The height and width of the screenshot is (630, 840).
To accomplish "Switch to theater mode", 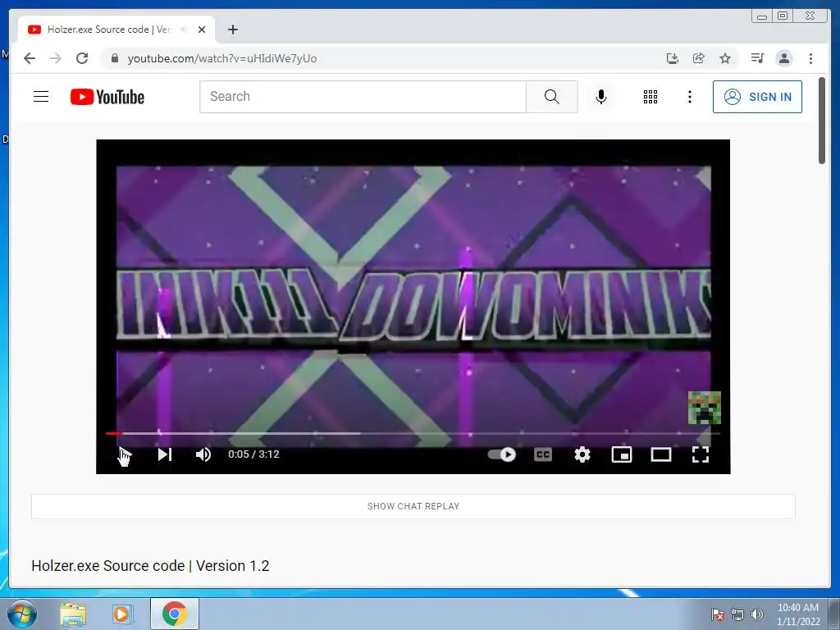I will (x=661, y=454).
